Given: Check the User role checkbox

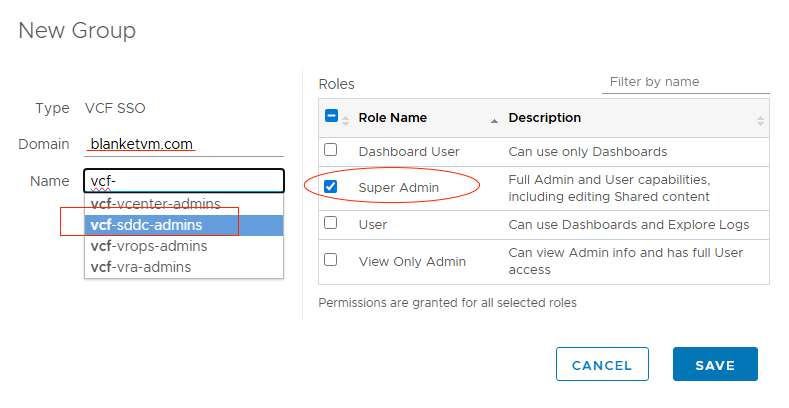Looking at the screenshot, I should [x=331, y=224].
